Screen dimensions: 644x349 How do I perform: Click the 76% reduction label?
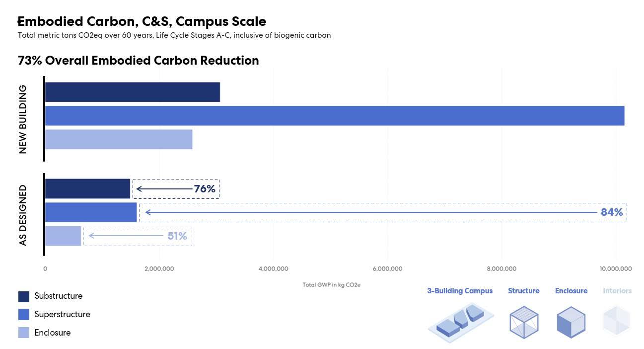(x=205, y=189)
